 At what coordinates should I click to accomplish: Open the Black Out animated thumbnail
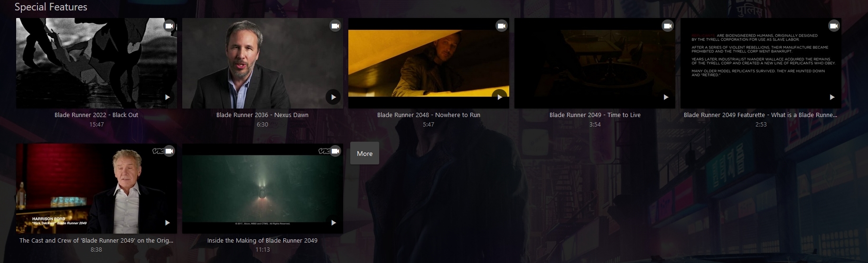96,63
